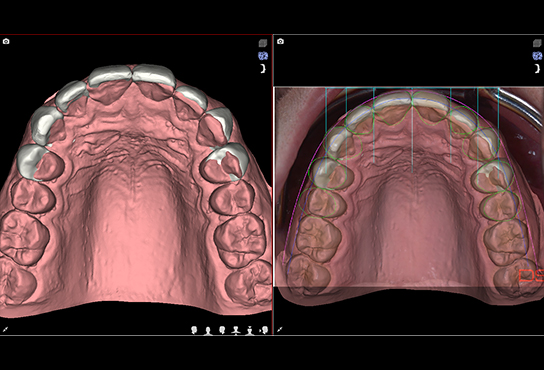Click the camera snapshot icon in left 3D view
The height and width of the screenshot is (370, 544).
pos(6,41)
